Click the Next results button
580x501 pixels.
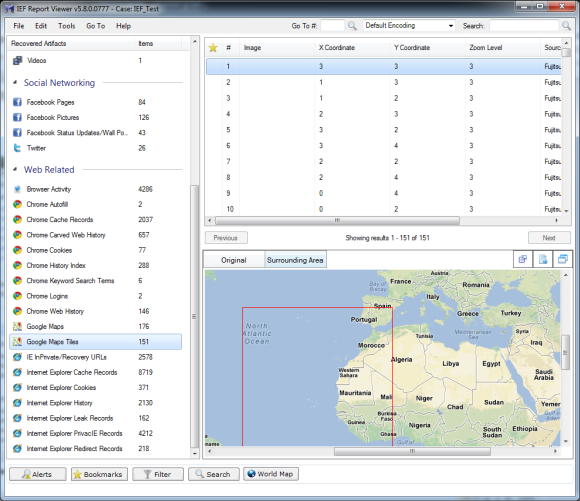[x=549, y=238]
